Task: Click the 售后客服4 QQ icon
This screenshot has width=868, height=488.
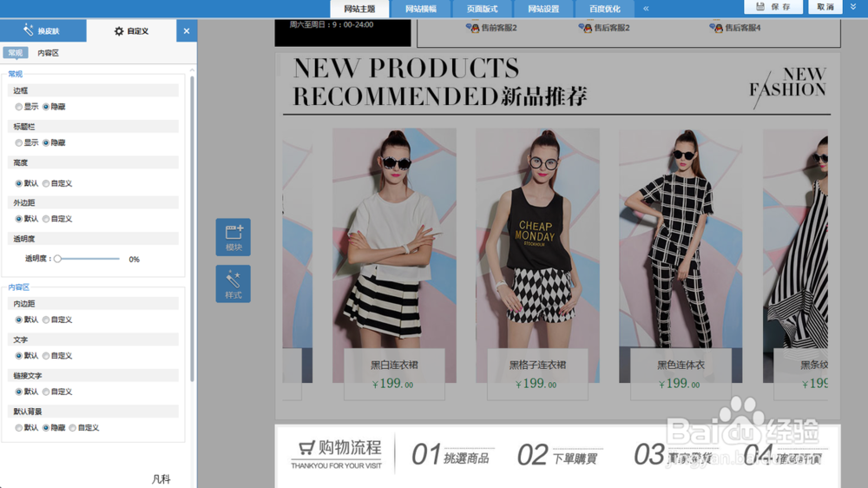Action: (717, 28)
